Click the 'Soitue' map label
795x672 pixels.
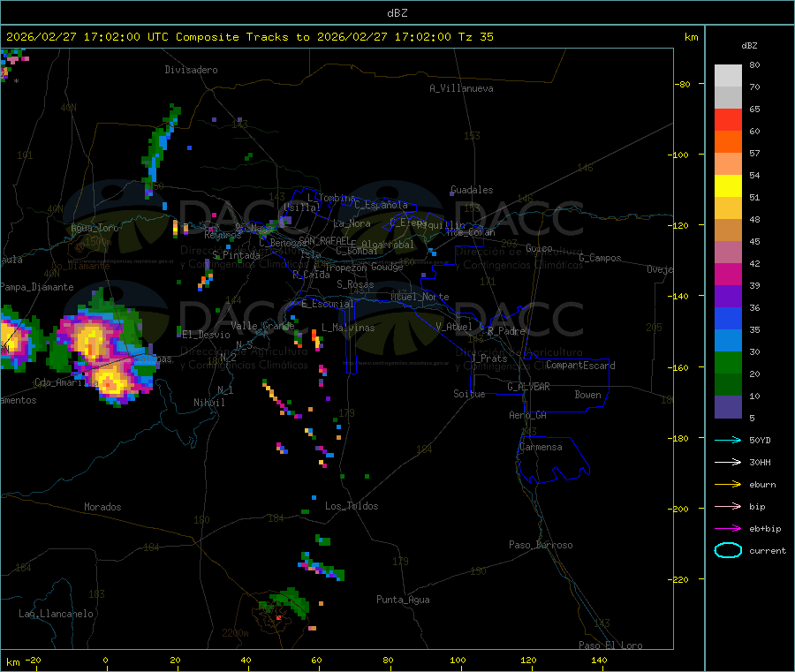point(469,394)
